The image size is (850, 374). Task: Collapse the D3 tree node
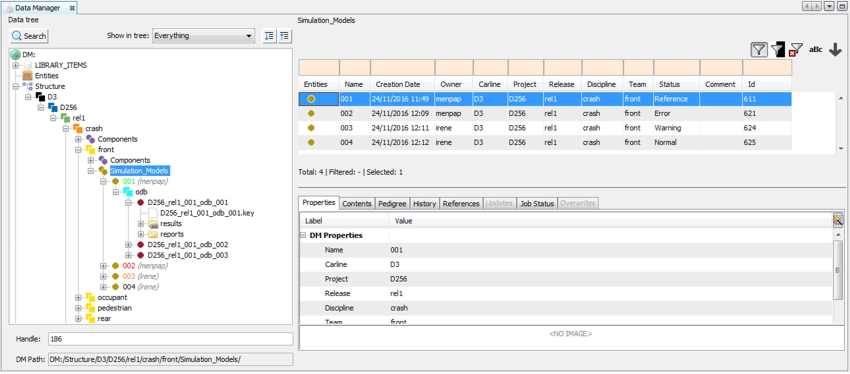pyautogui.click(x=28, y=97)
